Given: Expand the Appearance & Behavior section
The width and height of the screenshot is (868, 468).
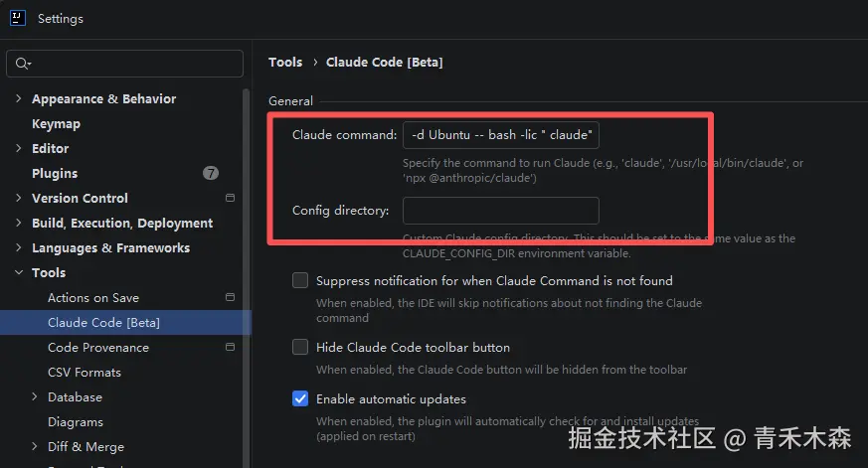Looking at the screenshot, I should 19,98.
